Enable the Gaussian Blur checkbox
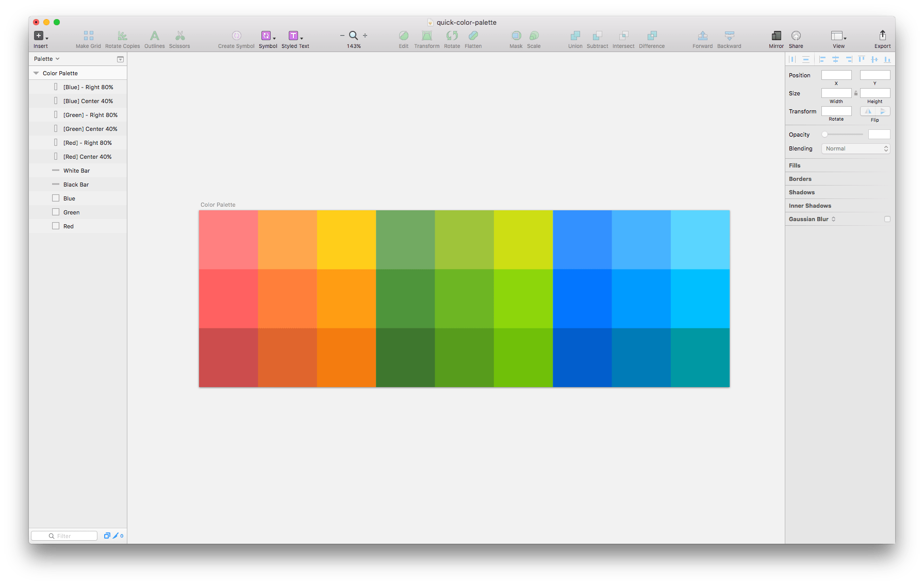924x585 pixels. point(887,219)
